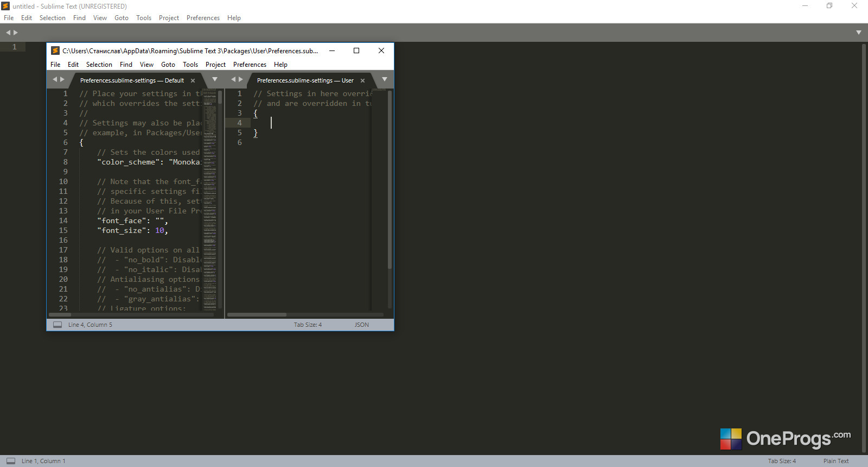Open Help menu in Preferences window
Viewport: 868px width, 467px height.
click(280, 65)
